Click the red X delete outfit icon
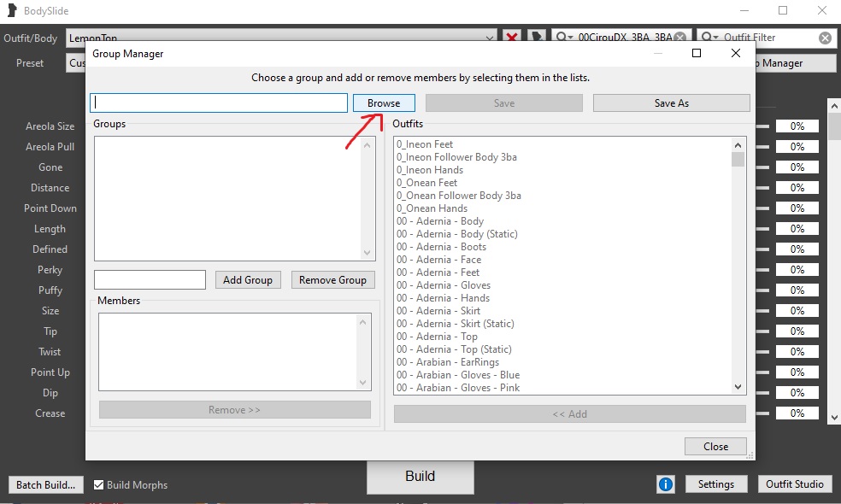This screenshot has width=841, height=504. pyautogui.click(x=511, y=38)
